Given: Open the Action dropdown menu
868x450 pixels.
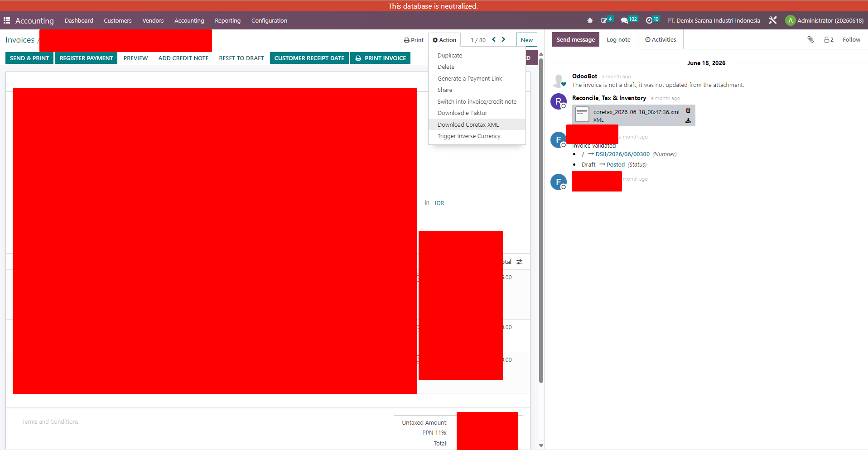Looking at the screenshot, I should tap(444, 40).
